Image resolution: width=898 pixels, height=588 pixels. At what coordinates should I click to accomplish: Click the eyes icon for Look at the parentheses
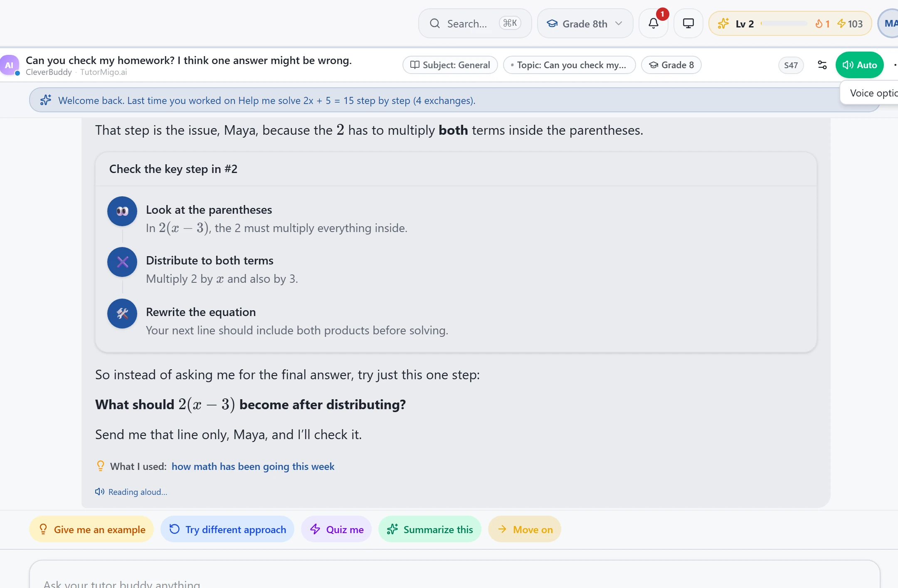(x=122, y=211)
